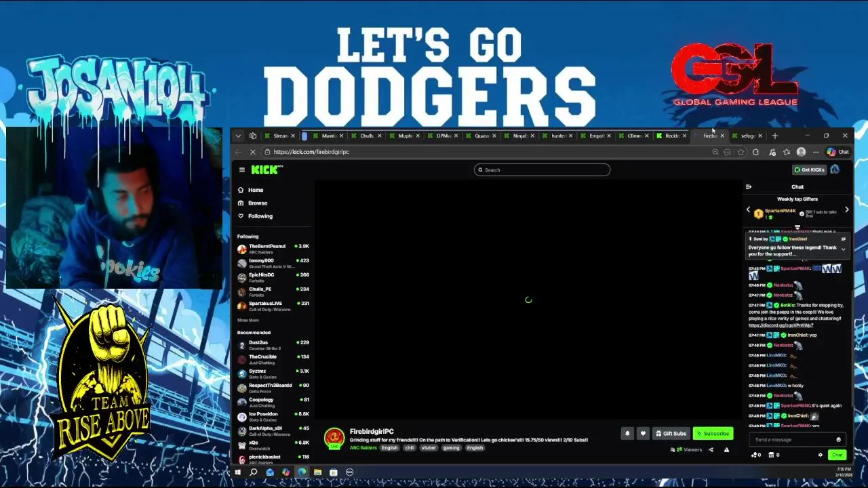Open the tab actions dropdown arrow
The height and width of the screenshot is (488, 868).
coord(238,136)
